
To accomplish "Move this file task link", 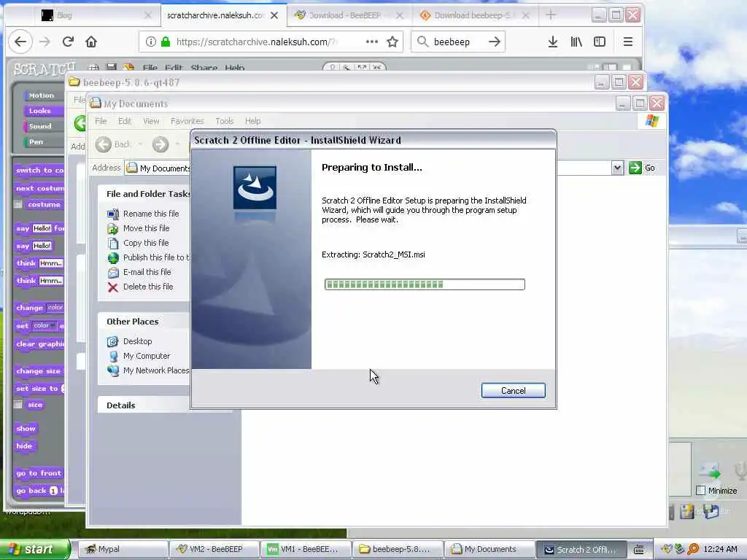I will pos(146,228).
